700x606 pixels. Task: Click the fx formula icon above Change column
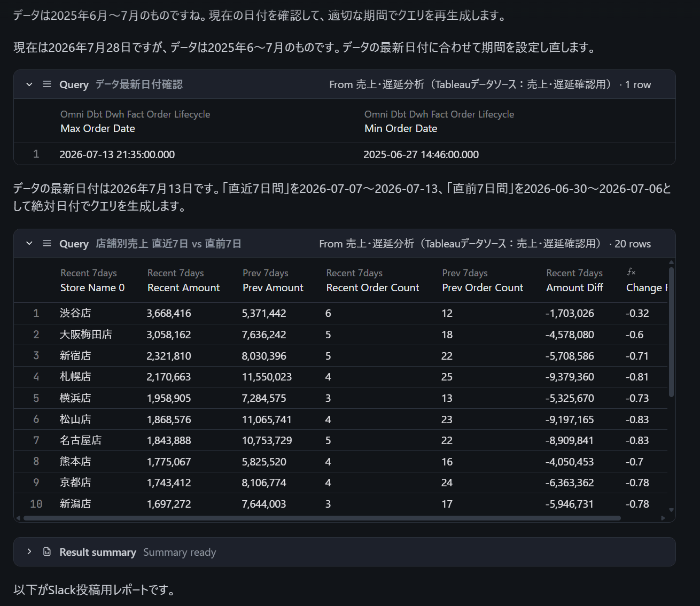[x=631, y=272]
